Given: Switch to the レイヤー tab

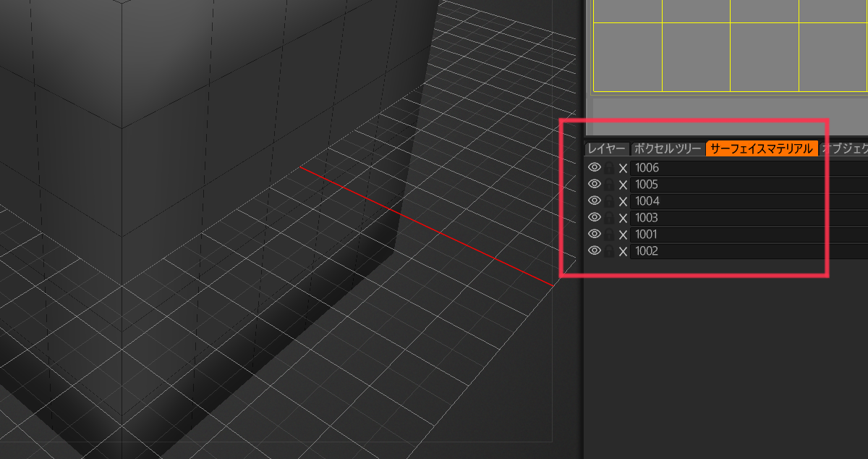Looking at the screenshot, I should (606, 148).
